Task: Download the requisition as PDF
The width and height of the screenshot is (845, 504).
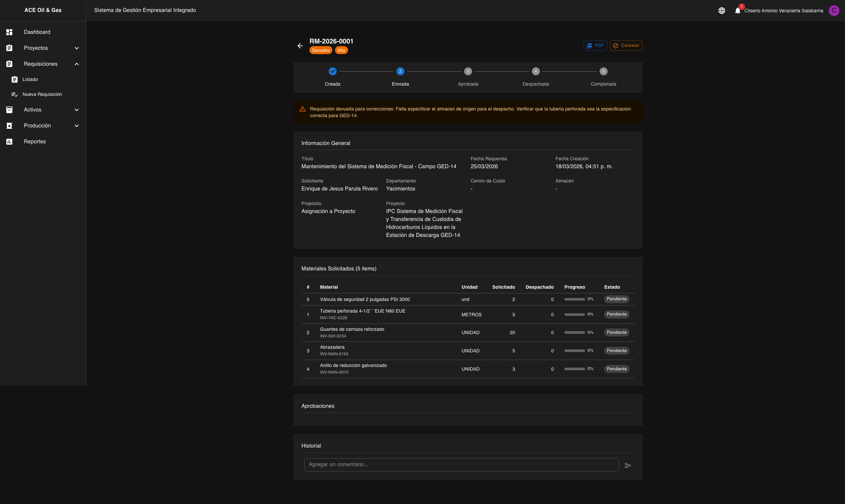Action: tap(595, 45)
